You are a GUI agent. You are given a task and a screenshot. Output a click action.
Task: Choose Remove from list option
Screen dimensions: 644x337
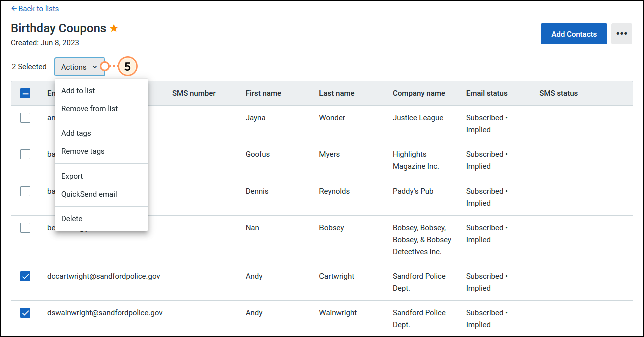pyautogui.click(x=89, y=108)
